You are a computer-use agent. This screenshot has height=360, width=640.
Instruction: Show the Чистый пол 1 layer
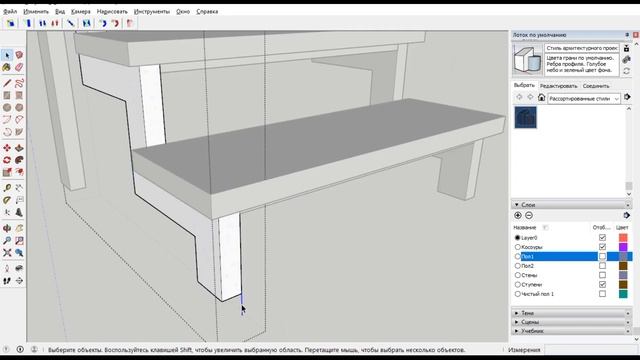[x=602, y=294]
